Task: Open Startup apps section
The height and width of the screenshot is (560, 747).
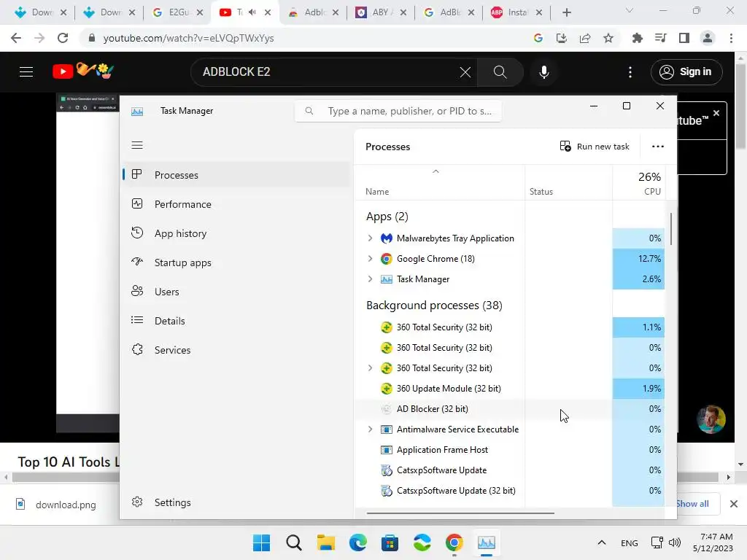Action: pos(236,262)
